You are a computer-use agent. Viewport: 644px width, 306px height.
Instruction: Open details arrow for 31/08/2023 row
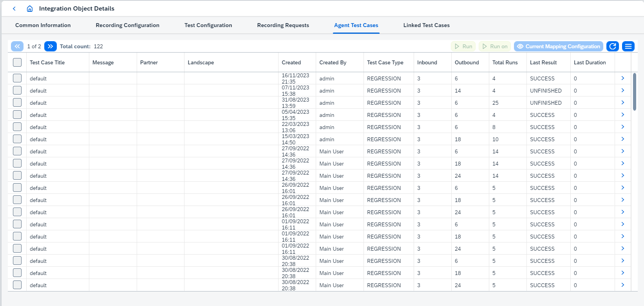(623, 102)
